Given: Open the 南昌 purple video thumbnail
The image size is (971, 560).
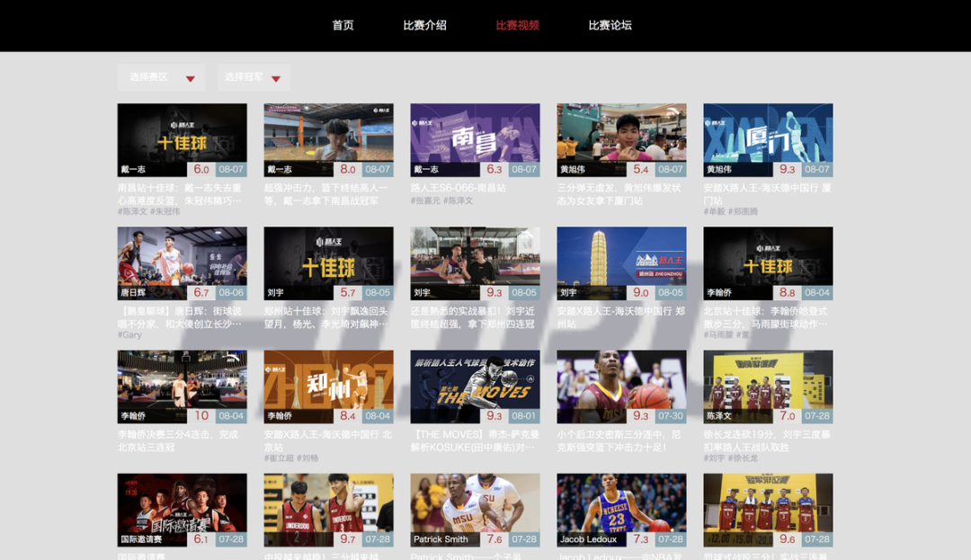Looking at the screenshot, I should click(x=475, y=140).
